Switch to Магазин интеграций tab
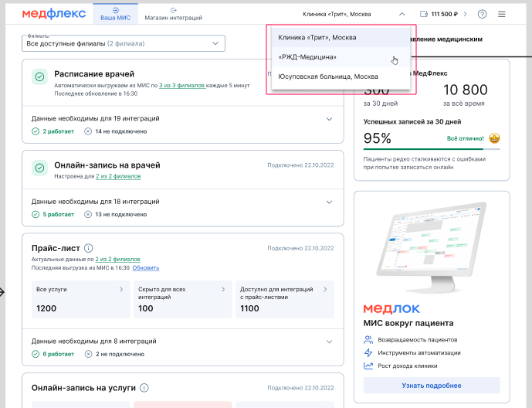The image size is (532, 408). click(x=174, y=14)
